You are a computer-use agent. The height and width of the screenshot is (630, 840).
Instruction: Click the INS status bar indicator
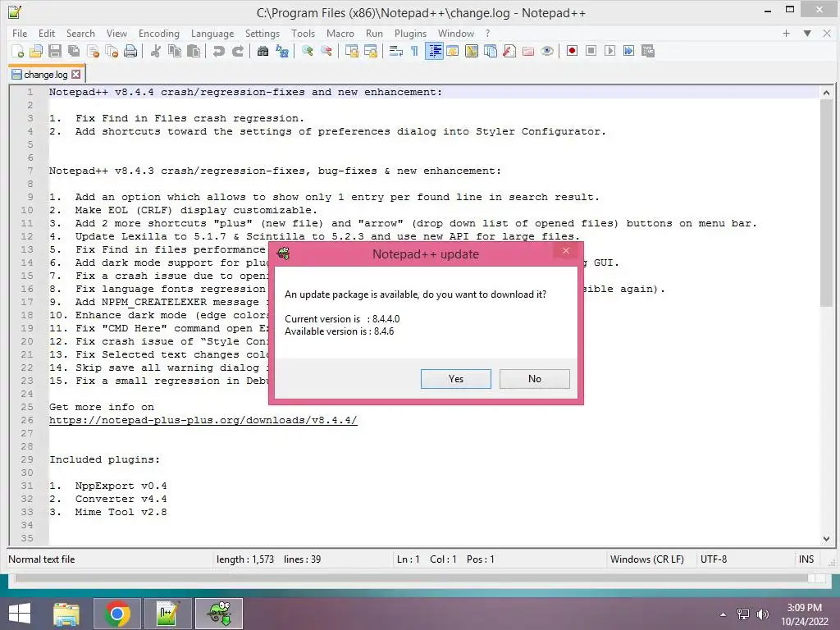[x=806, y=559]
